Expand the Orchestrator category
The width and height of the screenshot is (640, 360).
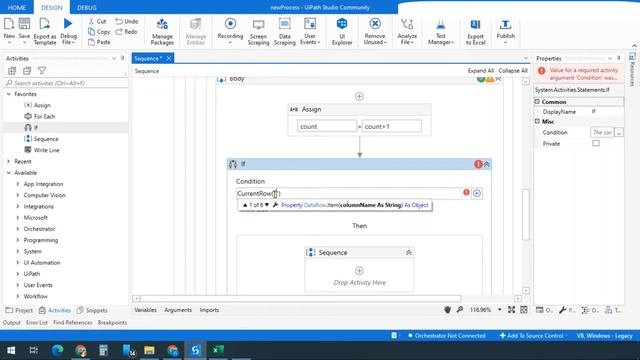pos(18,229)
